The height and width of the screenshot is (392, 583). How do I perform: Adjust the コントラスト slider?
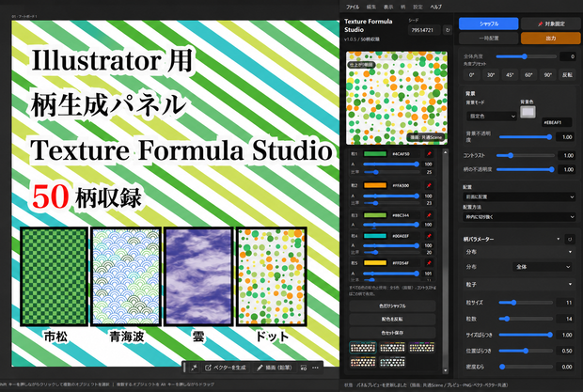(x=525, y=155)
